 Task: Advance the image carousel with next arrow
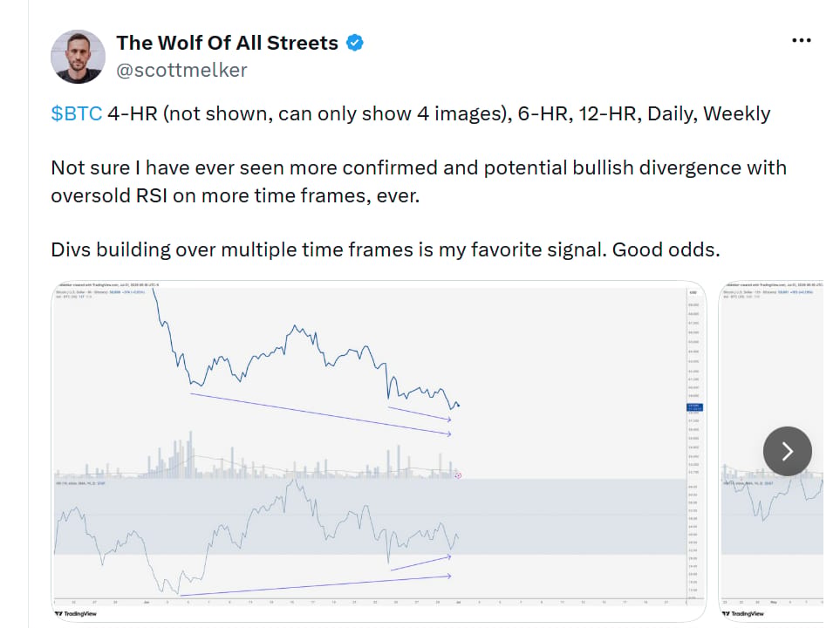coord(787,451)
